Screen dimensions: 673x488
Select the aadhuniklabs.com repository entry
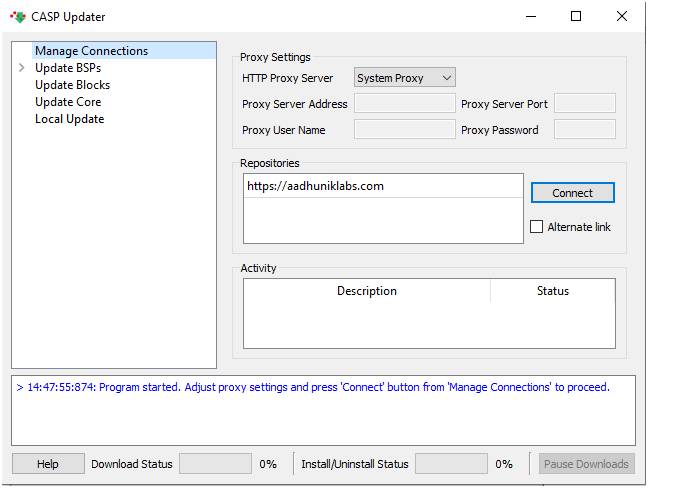315,186
